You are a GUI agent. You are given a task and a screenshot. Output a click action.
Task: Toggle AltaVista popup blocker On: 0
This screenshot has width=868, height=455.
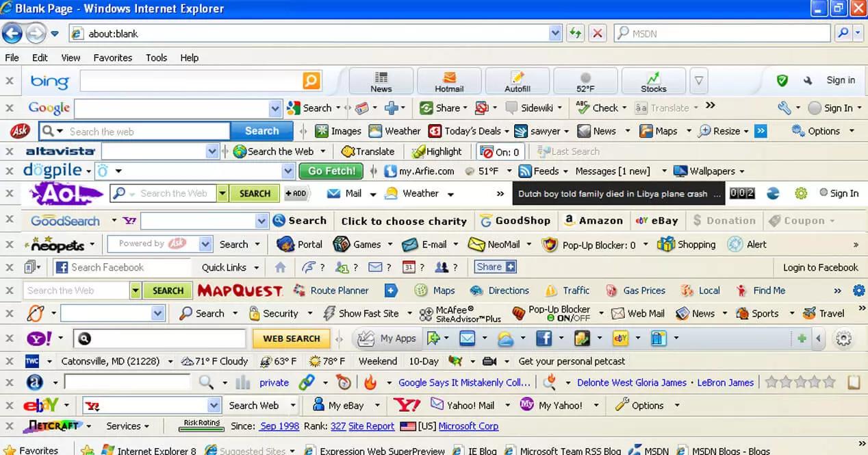pyautogui.click(x=500, y=151)
